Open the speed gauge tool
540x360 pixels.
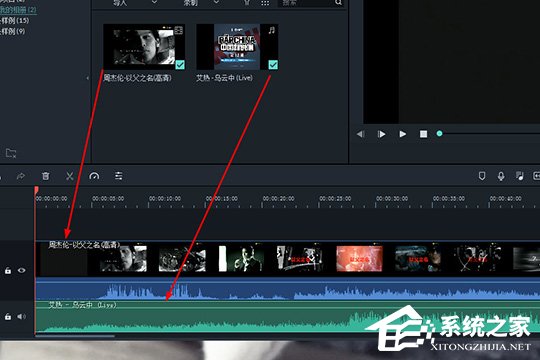click(94, 176)
